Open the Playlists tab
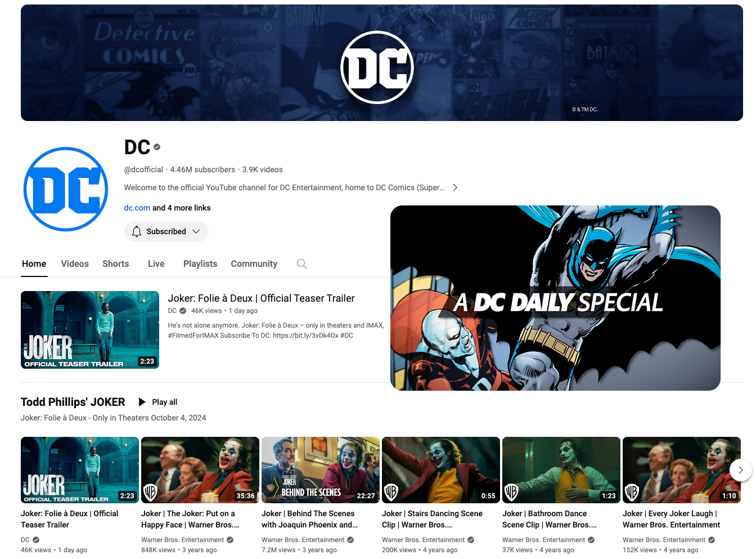The width and height of the screenshot is (756, 559). [x=200, y=263]
